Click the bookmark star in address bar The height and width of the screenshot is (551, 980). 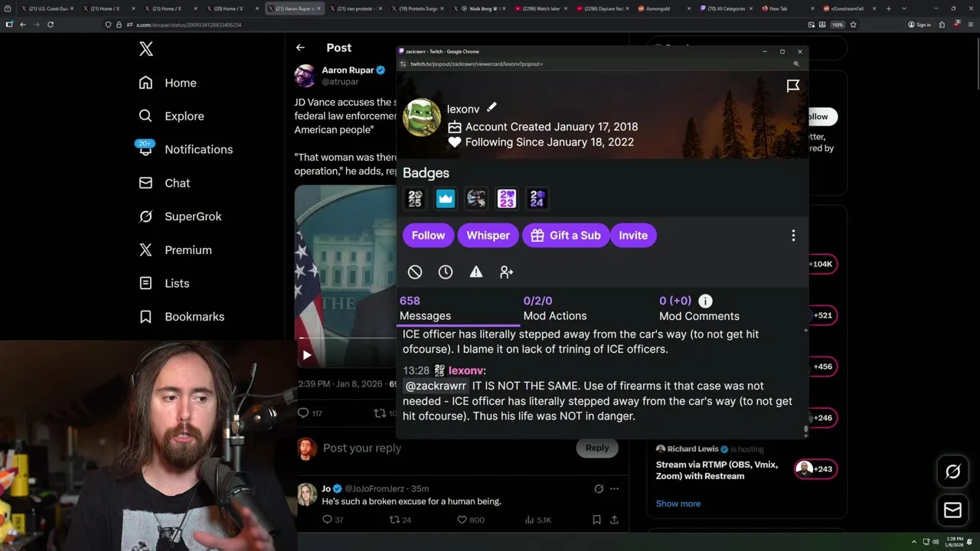point(853,24)
